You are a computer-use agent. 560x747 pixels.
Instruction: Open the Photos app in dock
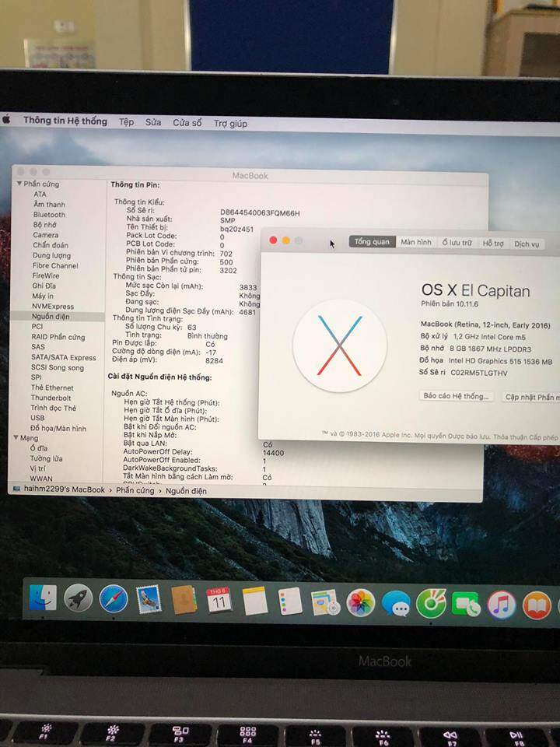point(361,603)
